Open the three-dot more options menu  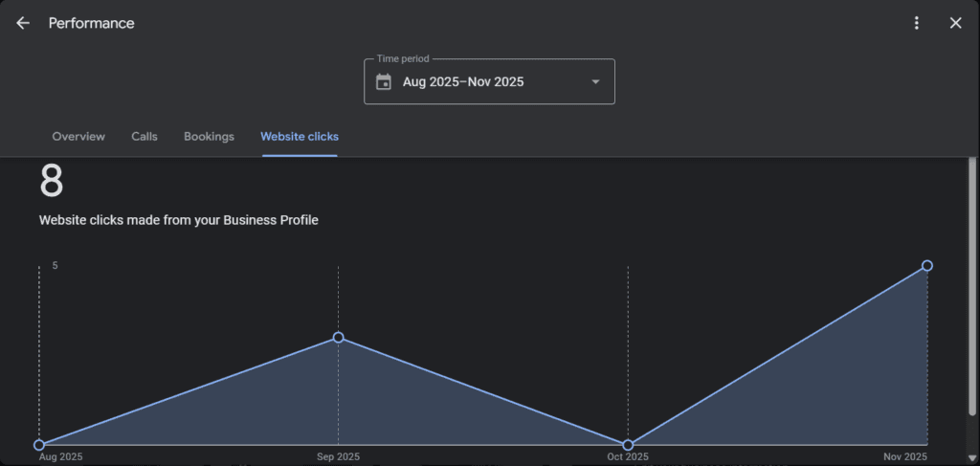pos(917,23)
